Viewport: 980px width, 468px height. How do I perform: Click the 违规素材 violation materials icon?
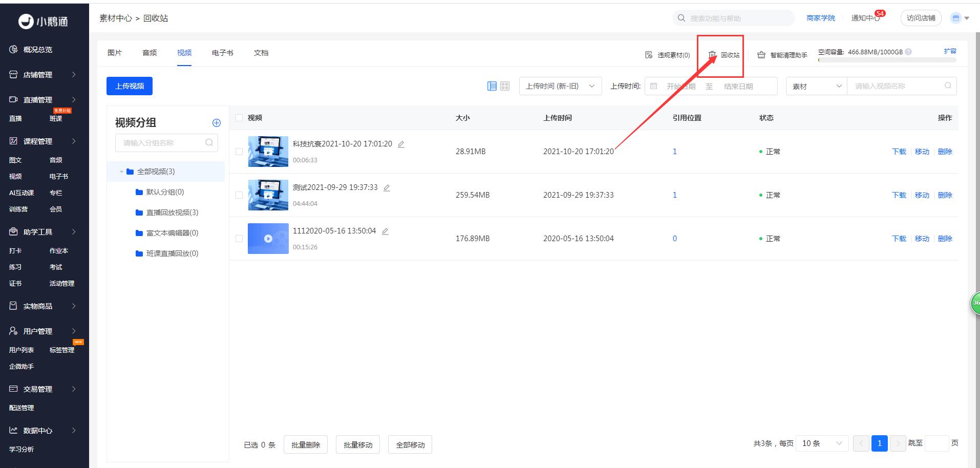[649, 55]
